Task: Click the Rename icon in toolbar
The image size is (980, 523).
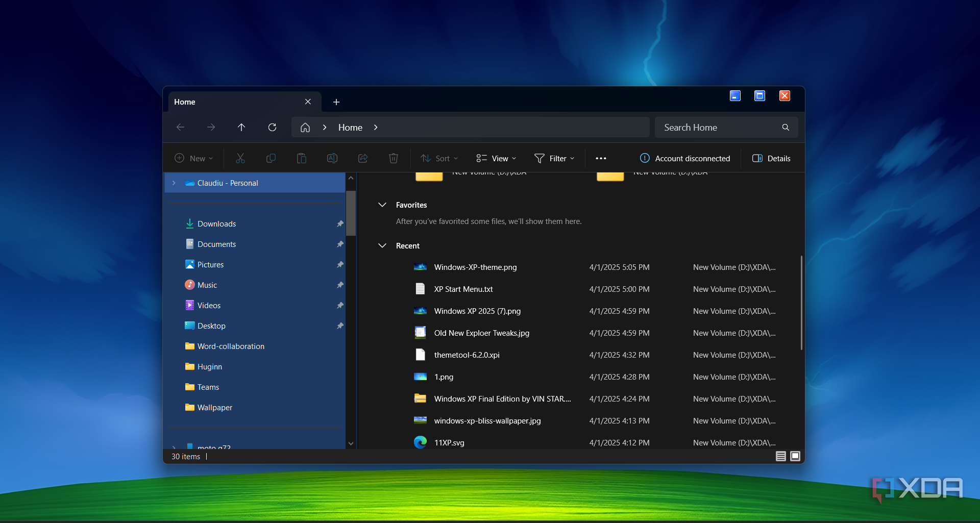Action: click(332, 159)
